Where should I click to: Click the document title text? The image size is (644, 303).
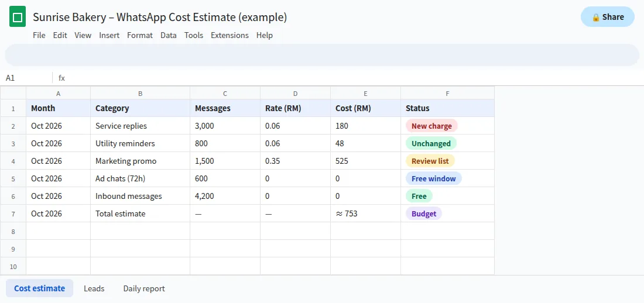[160, 17]
